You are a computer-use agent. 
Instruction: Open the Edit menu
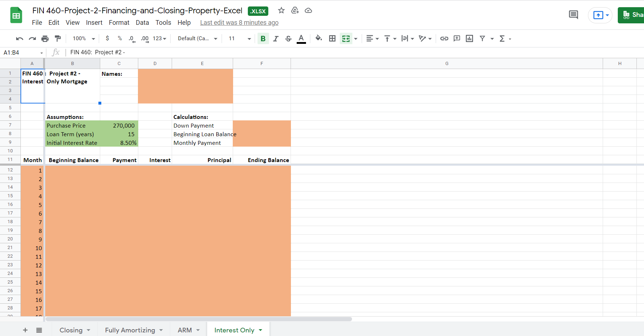click(54, 22)
